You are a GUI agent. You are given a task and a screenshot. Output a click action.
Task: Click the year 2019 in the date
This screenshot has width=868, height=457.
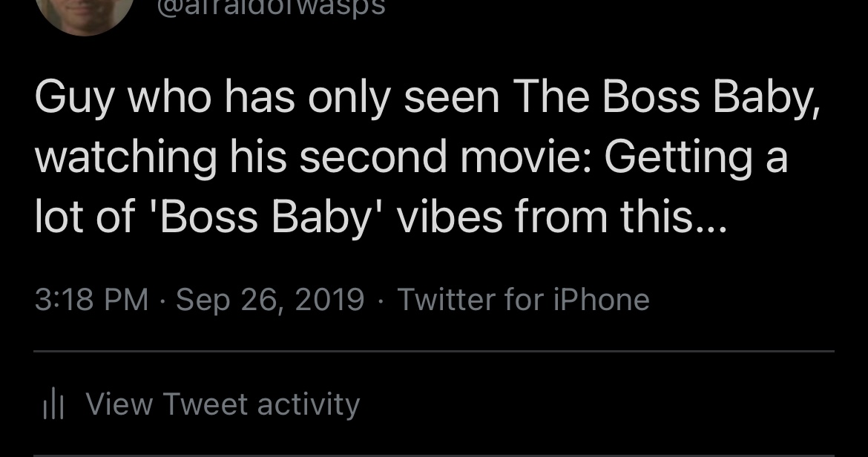coord(329,300)
